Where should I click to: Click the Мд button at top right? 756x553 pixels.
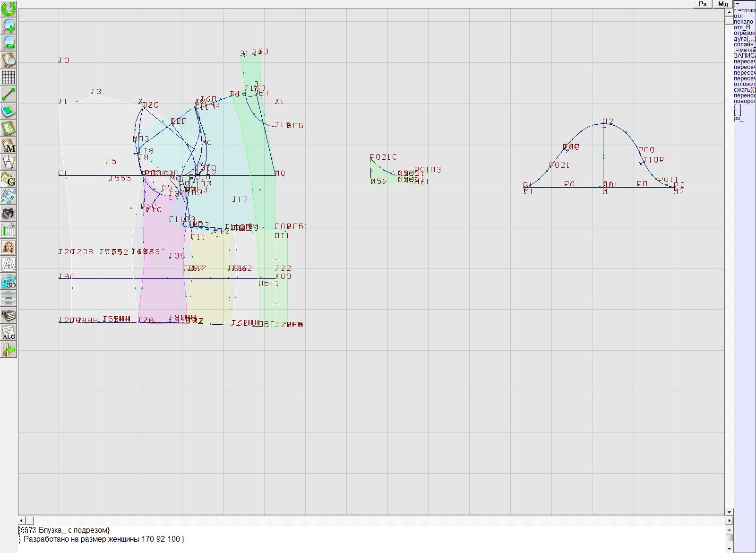tap(723, 4)
